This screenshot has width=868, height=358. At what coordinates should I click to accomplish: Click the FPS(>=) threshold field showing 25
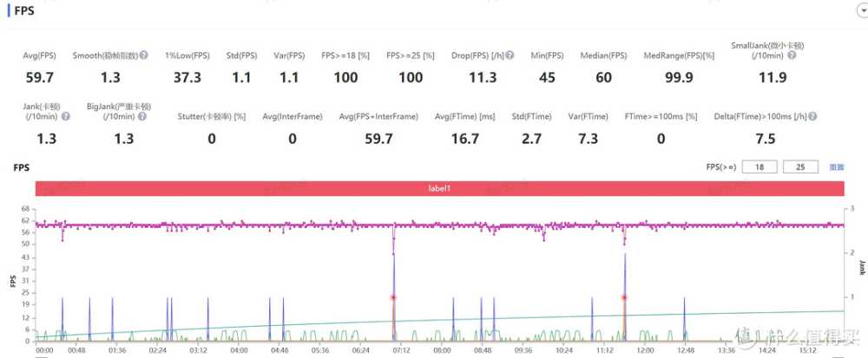[800, 166]
